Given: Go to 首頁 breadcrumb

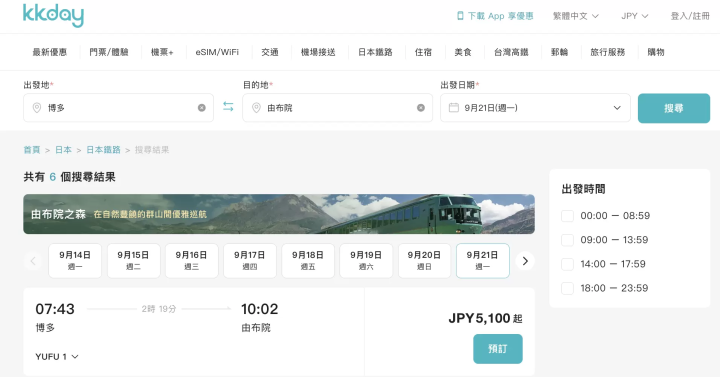Looking at the screenshot, I should [x=32, y=150].
